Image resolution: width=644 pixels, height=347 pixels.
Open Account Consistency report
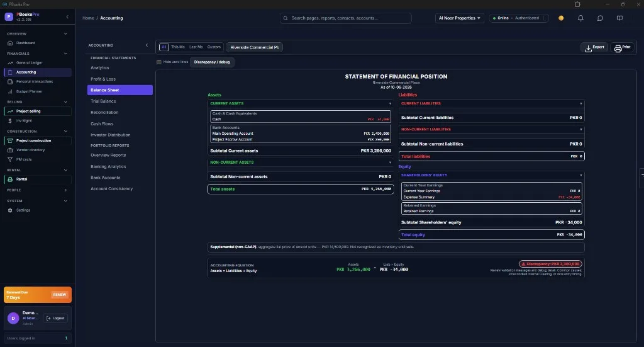tap(111, 189)
